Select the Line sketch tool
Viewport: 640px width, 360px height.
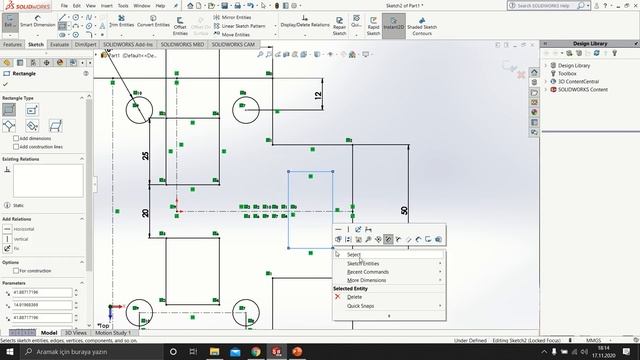pos(62,17)
